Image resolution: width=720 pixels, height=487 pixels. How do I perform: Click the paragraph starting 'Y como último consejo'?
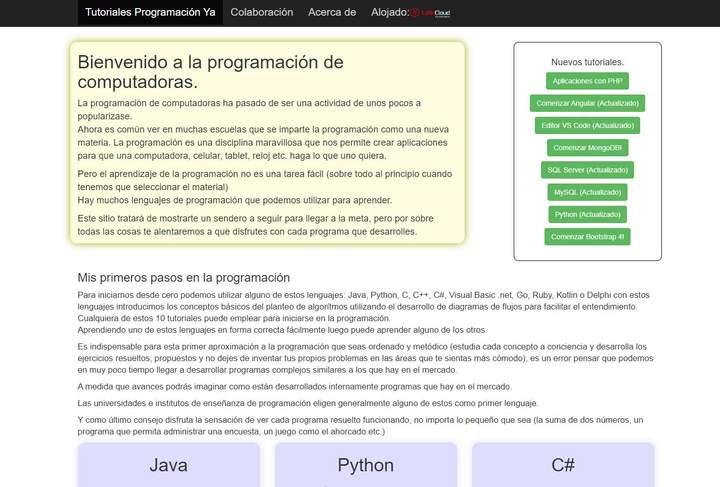click(x=360, y=425)
